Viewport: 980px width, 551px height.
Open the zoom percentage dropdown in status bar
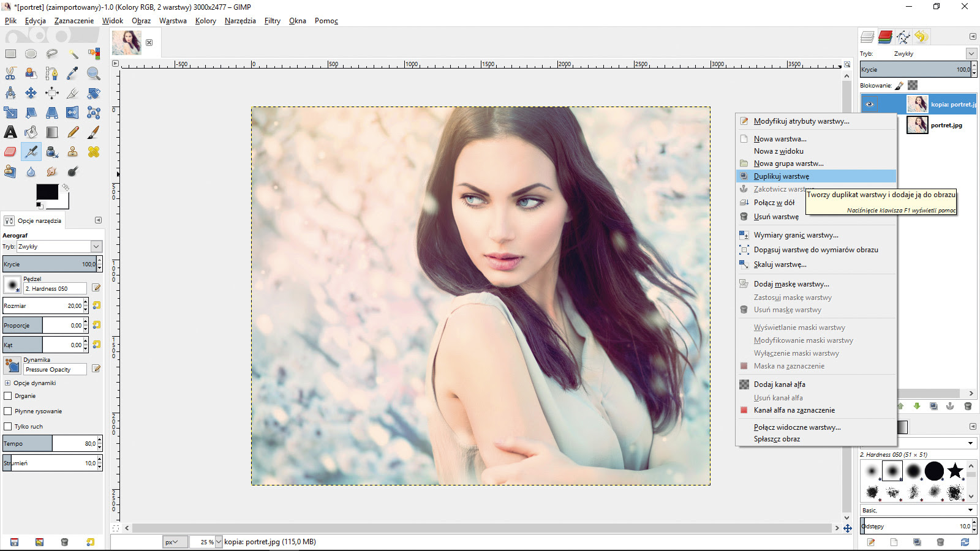(219, 542)
